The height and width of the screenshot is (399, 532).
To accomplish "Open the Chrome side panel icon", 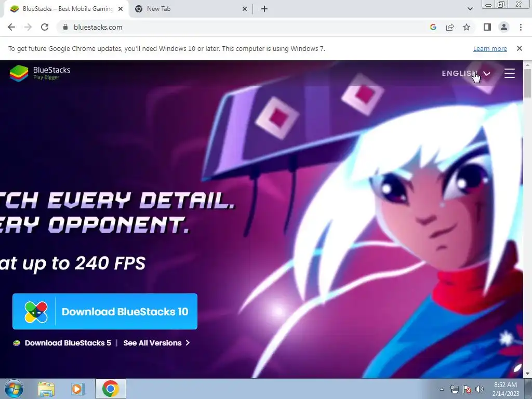I will 487,27.
